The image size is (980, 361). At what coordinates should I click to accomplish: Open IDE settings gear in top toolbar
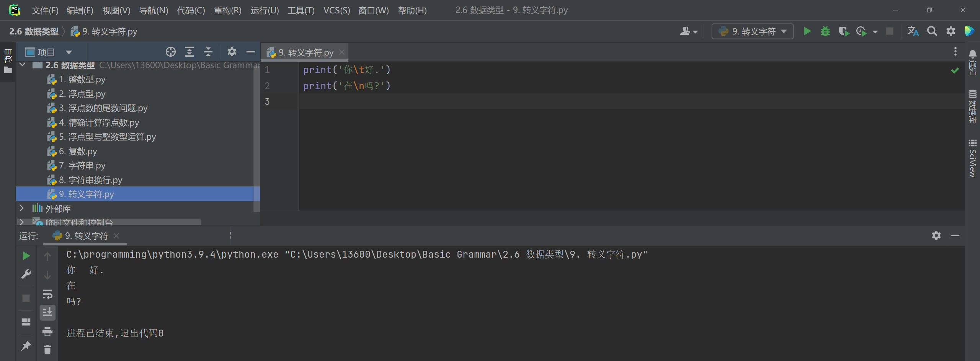click(x=951, y=31)
